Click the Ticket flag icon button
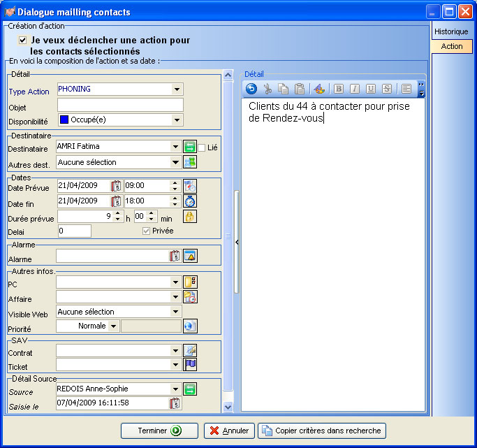This screenshot has width=477, height=448. click(x=190, y=365)
